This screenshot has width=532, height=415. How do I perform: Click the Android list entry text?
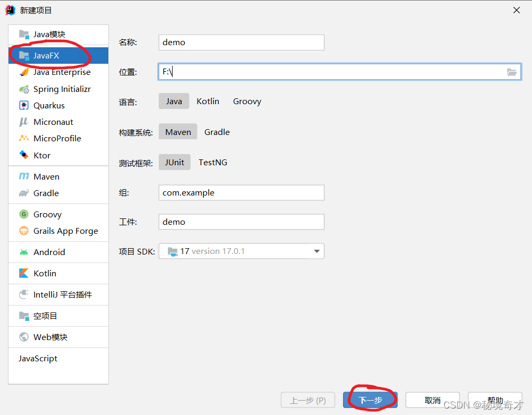pos(49,252)
